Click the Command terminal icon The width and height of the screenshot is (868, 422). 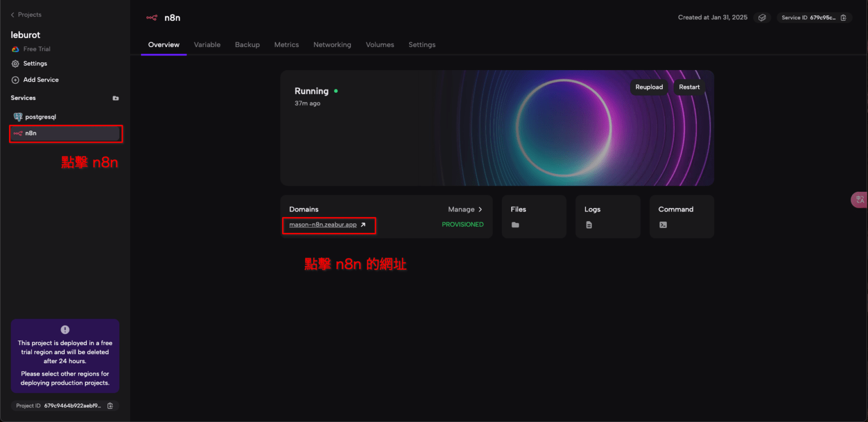click(663, 225)
